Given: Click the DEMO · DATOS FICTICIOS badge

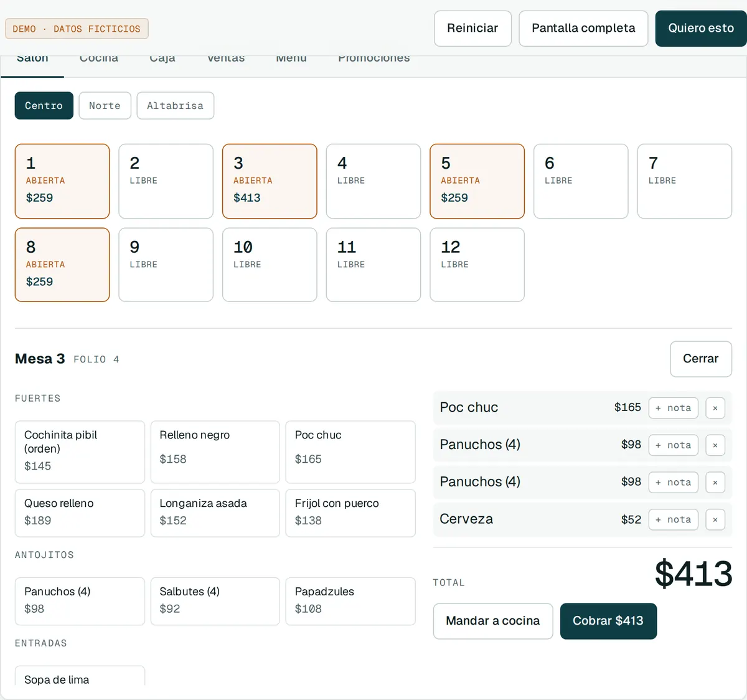Looking at the screenshot, I should pyautogui.click(x=77, y=29).
